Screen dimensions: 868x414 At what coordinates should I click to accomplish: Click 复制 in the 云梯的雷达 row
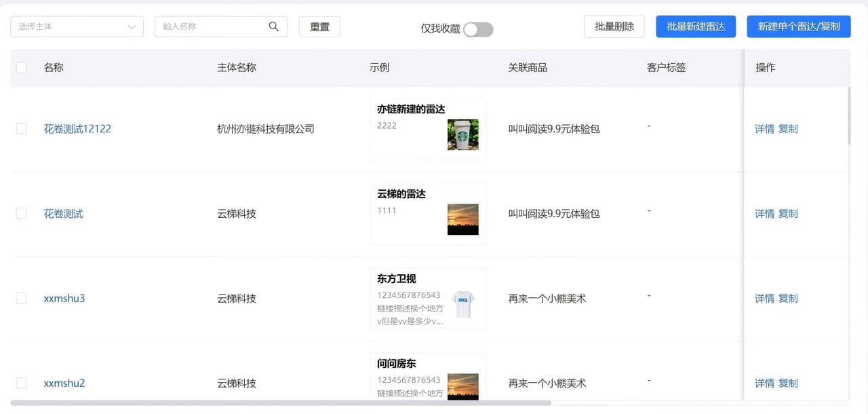coord(788,213)
